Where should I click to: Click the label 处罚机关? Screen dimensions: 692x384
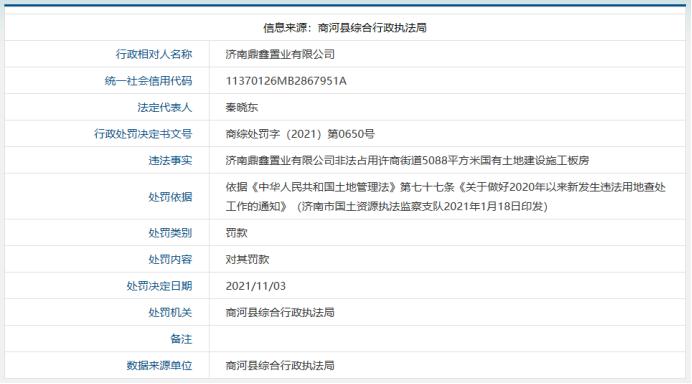170,312
